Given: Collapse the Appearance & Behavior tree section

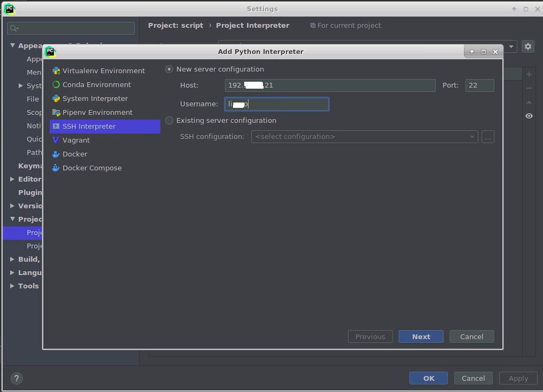Looking at the screenshot, I should tap(12, 45).
